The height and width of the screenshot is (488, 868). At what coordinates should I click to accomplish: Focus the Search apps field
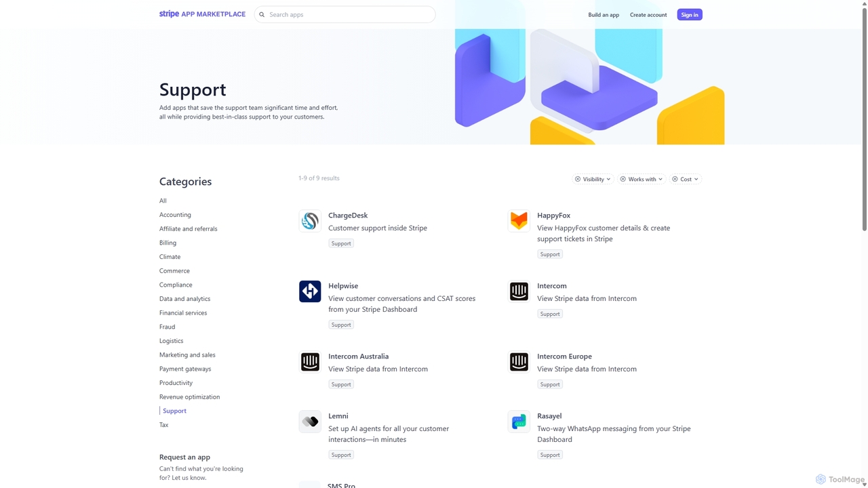344,14
